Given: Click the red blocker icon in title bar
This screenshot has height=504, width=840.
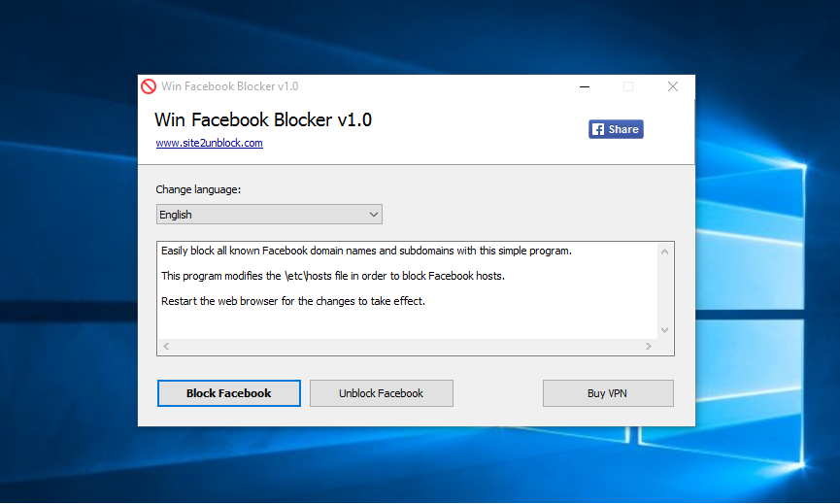Looking at the screenshot, I should (149, 86).
